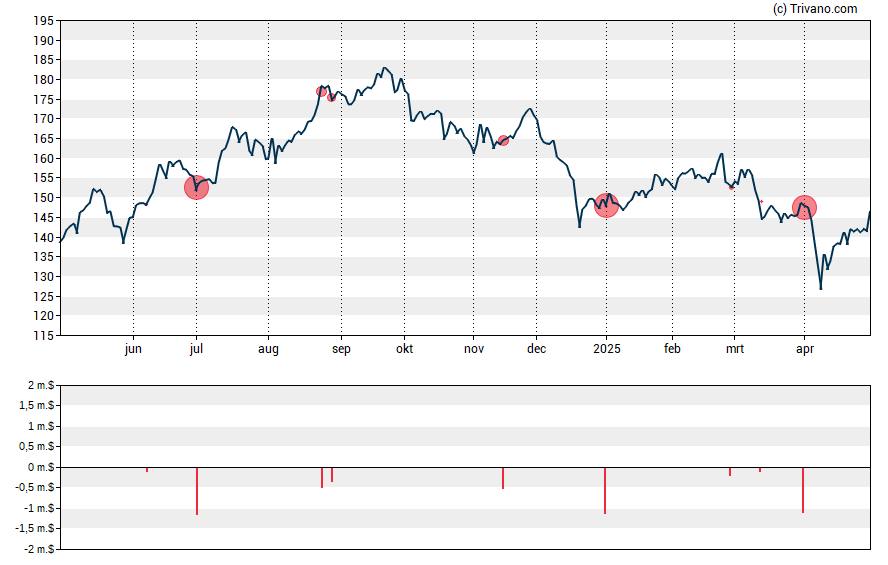
Task: Click the '-1 m.$' axis label
Action: point(39,508)
